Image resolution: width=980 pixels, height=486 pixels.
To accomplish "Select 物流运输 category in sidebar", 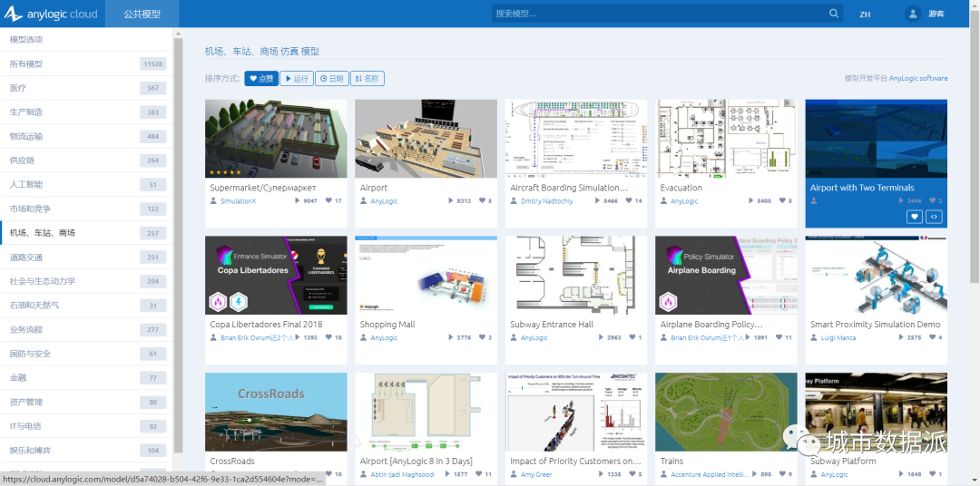I will 87,136.
